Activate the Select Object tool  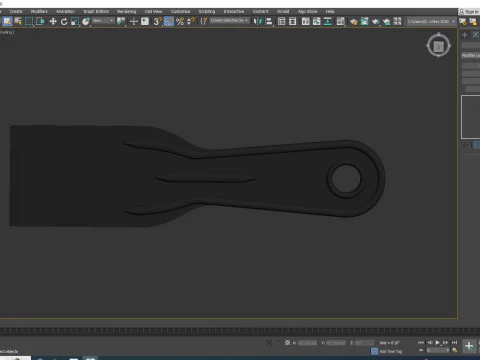7,22
